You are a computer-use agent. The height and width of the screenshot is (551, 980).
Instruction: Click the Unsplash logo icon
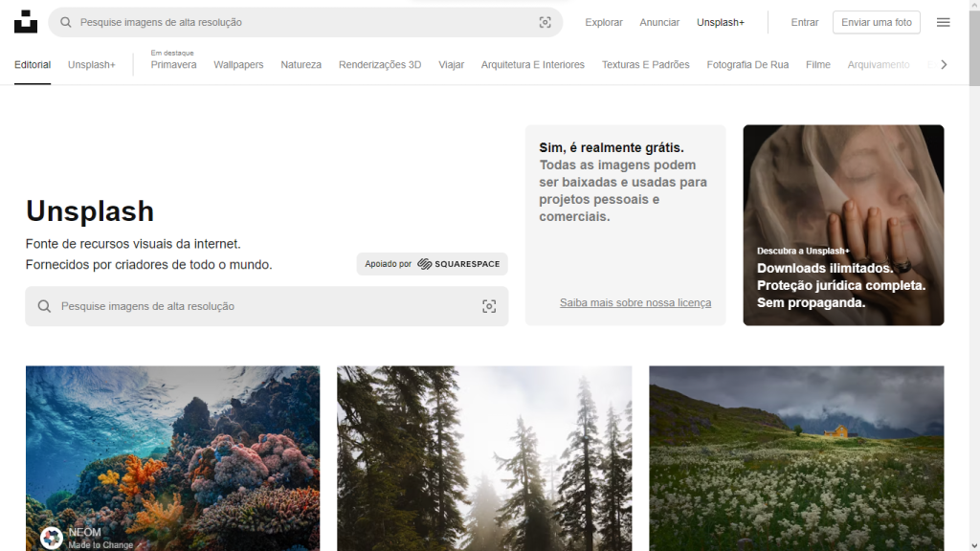coord(26,22)
